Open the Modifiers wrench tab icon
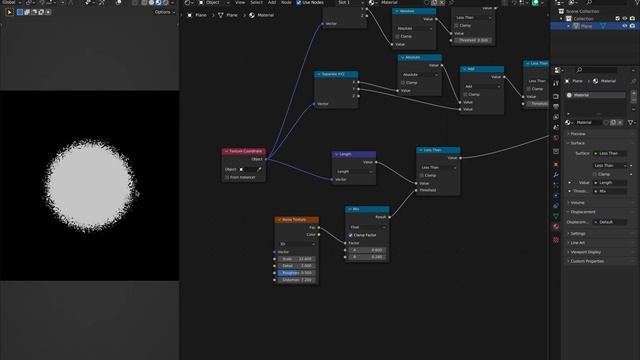Image resolution: width=640 pixels, height=360 pixels. [x=556, y=175]
